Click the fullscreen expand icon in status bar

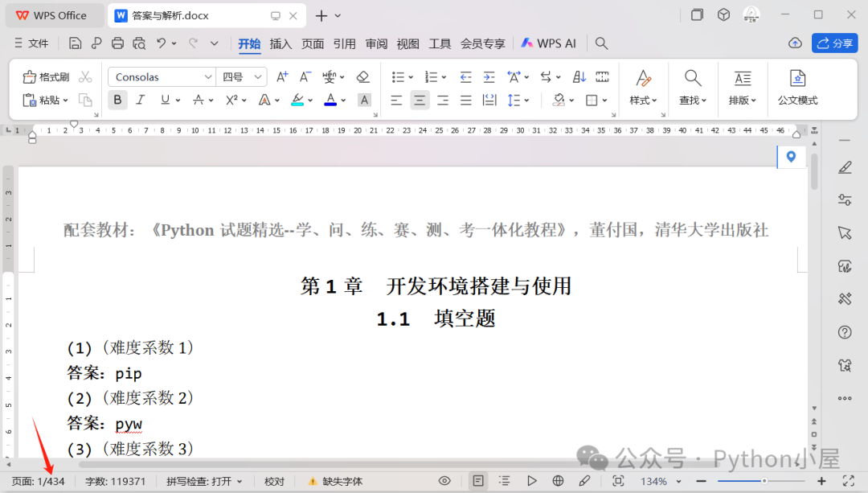pyautogui.click(x=849, y=481)
